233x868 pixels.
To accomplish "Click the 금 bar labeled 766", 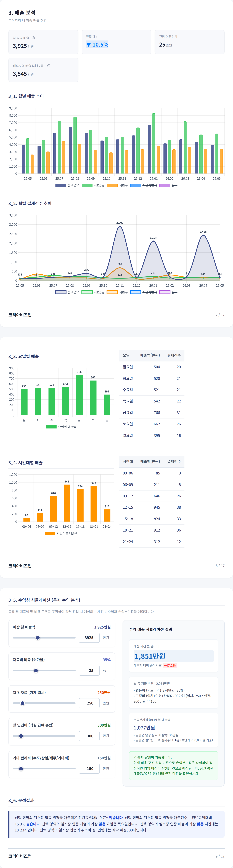I will (x=79, y=395).
